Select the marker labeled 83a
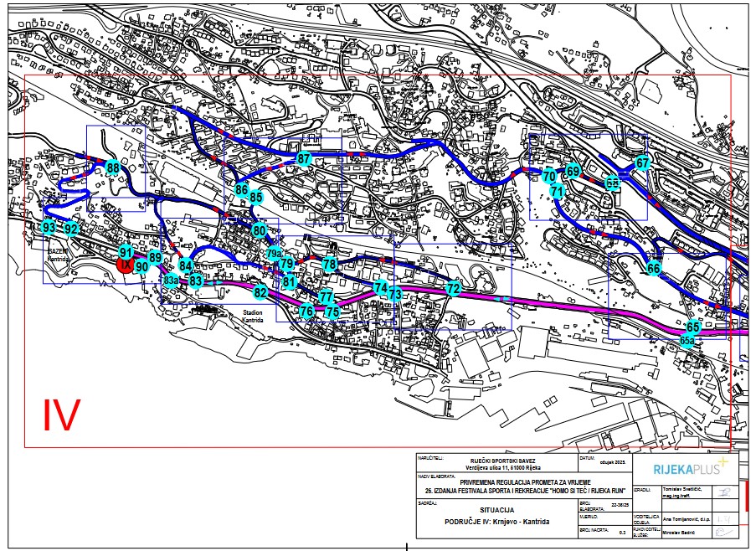This screenshot has height=551, width=756. 171,281
